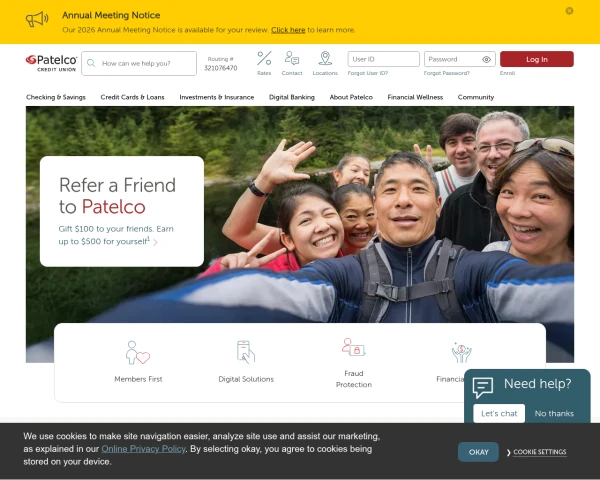
Task: Click the chevron beside Cookie Settings
Action: [509, 452]
